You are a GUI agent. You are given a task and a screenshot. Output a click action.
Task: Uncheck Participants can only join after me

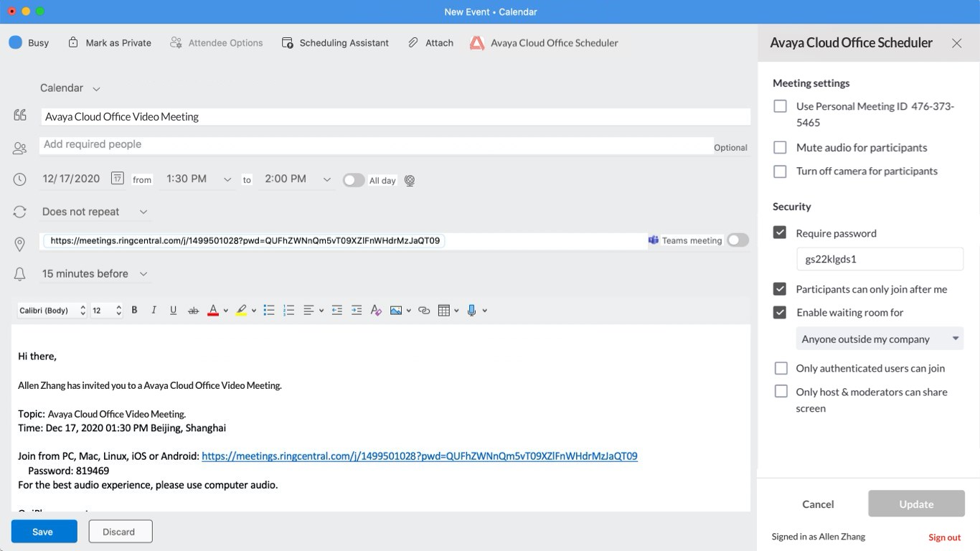(780, 289)
